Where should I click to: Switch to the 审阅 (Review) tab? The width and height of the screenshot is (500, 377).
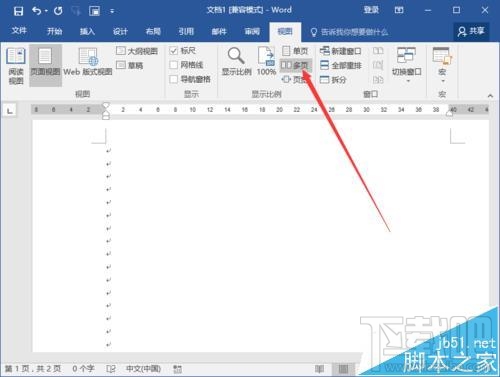[252, 31]
